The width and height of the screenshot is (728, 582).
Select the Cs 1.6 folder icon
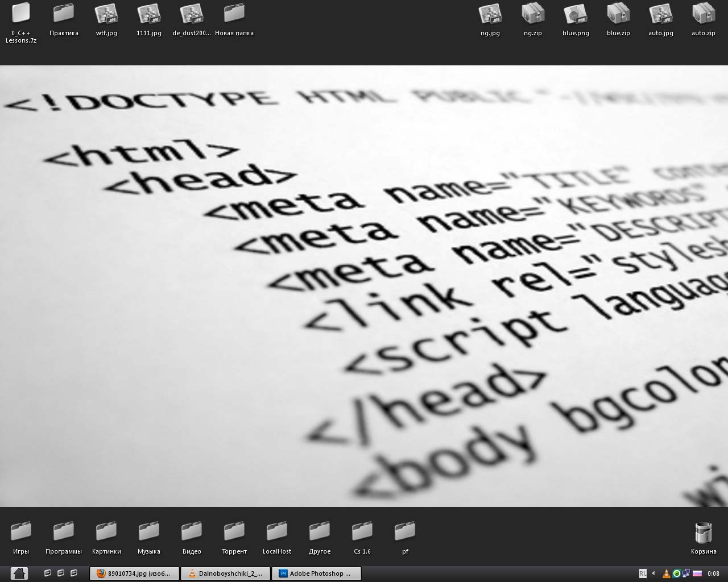pos(362,531)
